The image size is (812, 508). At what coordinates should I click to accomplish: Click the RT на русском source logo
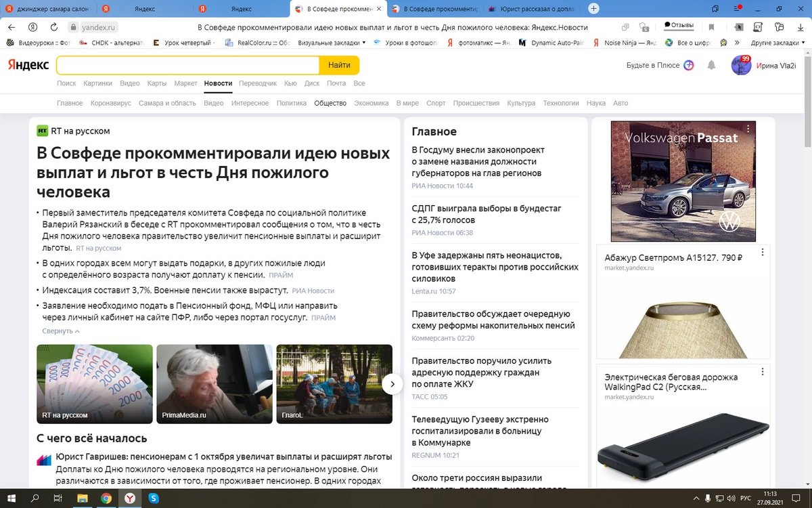(43, 131)
